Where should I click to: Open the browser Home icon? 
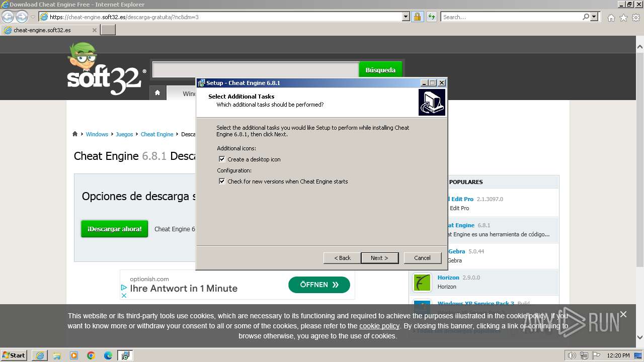611,18
